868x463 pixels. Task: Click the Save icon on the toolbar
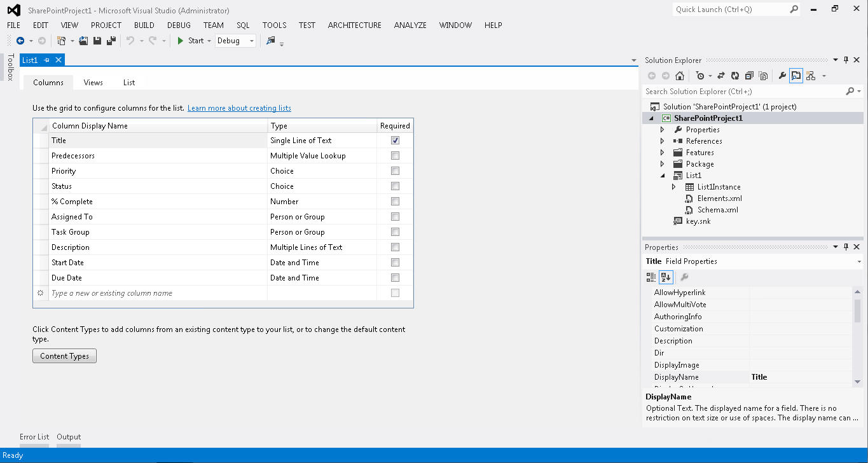[x=97, y=39]
